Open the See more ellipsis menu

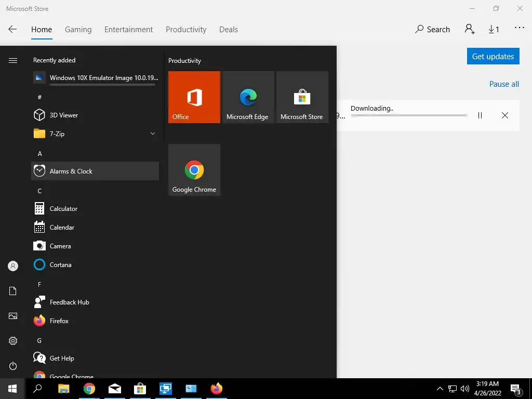click(520, 28)
